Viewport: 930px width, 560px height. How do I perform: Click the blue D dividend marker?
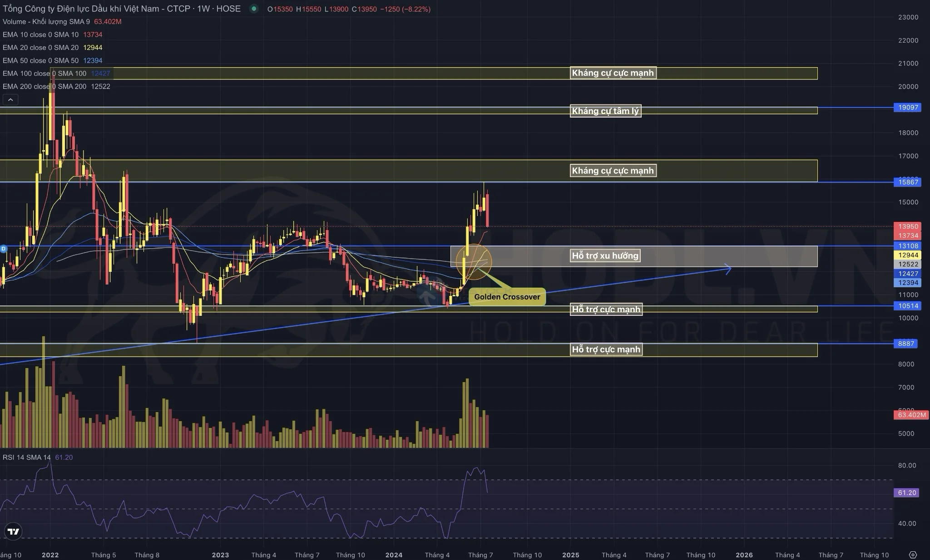(4, 249)
